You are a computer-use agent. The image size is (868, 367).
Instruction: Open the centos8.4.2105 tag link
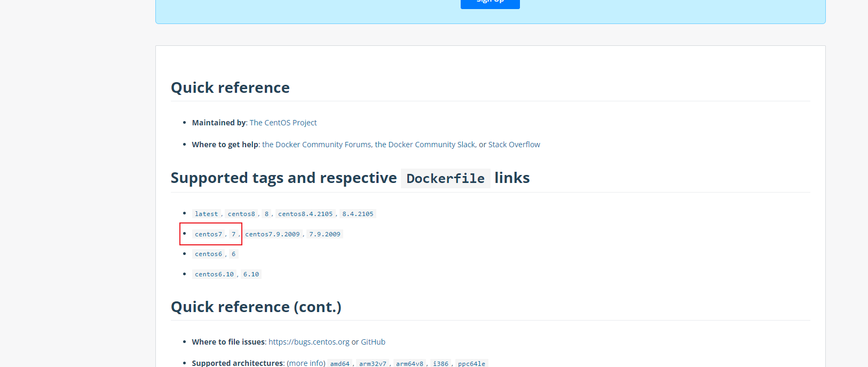coord(305,214)
